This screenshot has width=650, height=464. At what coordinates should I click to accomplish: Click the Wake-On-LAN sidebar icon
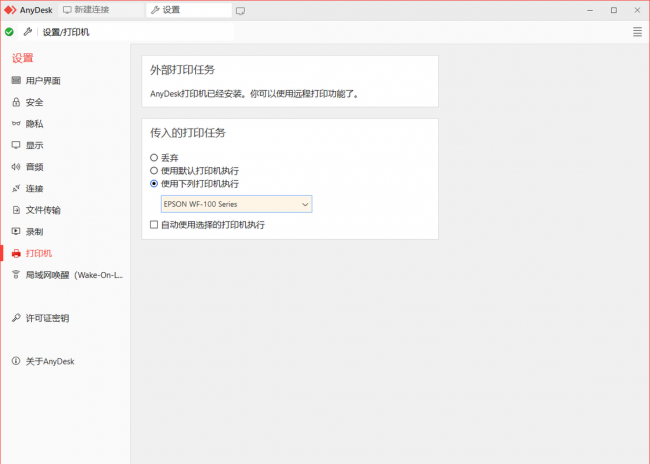pos(16,275)
